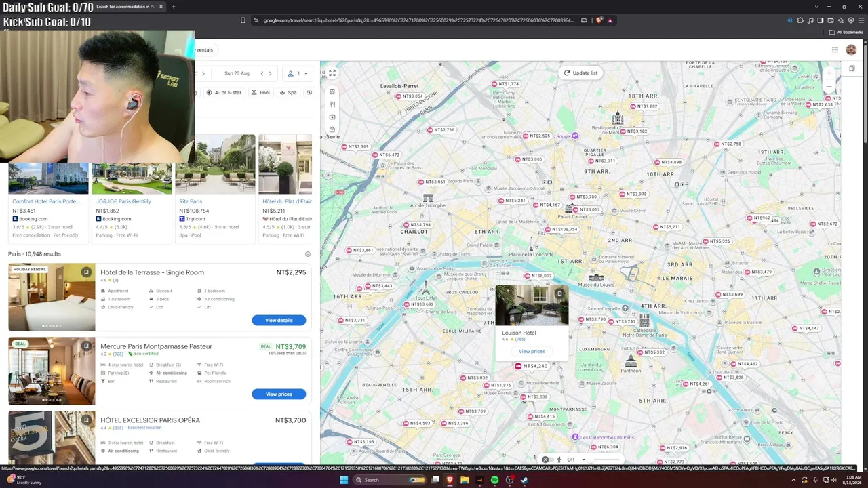Image resolution: width=868 pixels, height=488 pixels.
Task: Show shopping places on the map
Action: [x=332, y=129]
